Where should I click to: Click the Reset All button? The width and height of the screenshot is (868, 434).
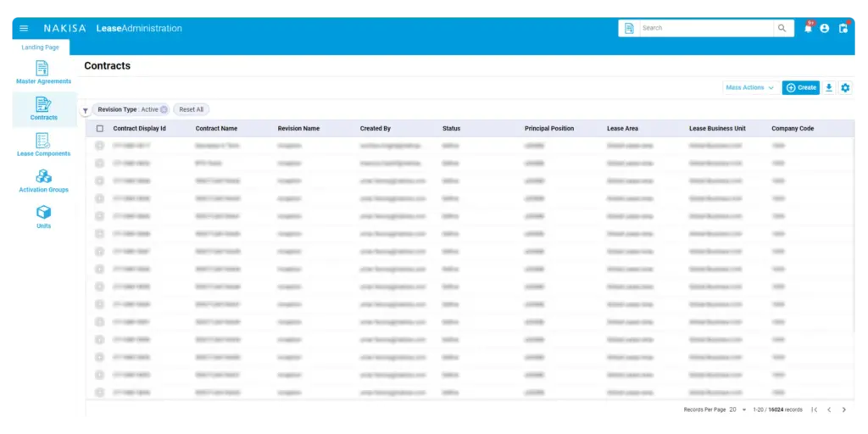click(x=191, y=109)
